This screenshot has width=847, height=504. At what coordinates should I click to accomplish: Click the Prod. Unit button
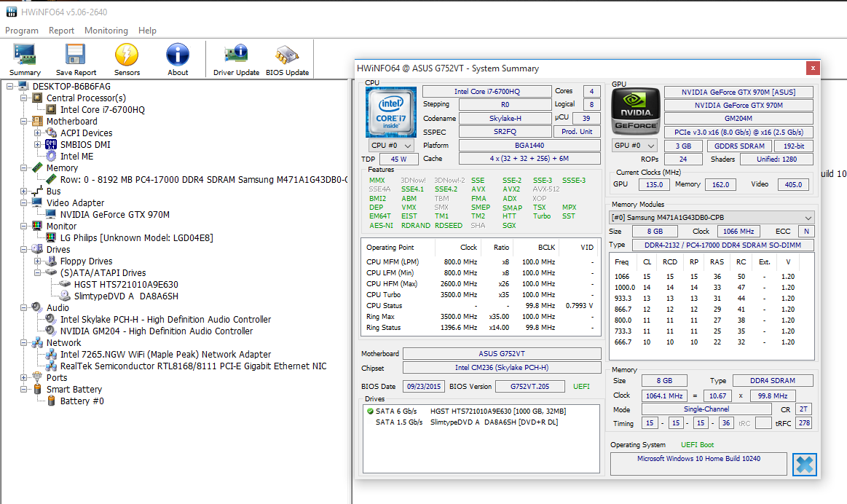577,131
